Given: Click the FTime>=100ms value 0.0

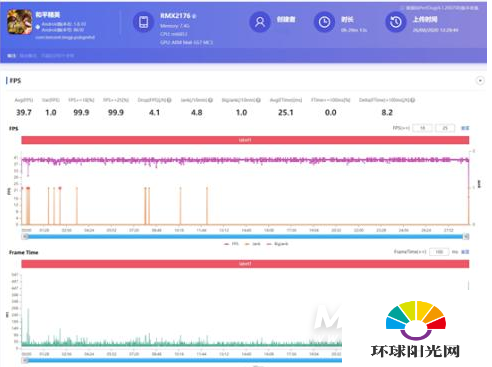Looking at the screenshot, I should tap(331, 113).
